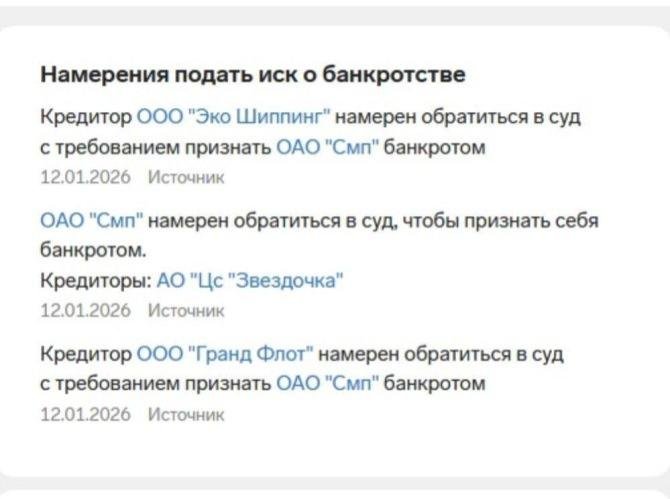The width and height of the screenshot is (670, 499).
Task: Click the date under the Эко Шиппинг notice
Action: [x=85, y=177]
